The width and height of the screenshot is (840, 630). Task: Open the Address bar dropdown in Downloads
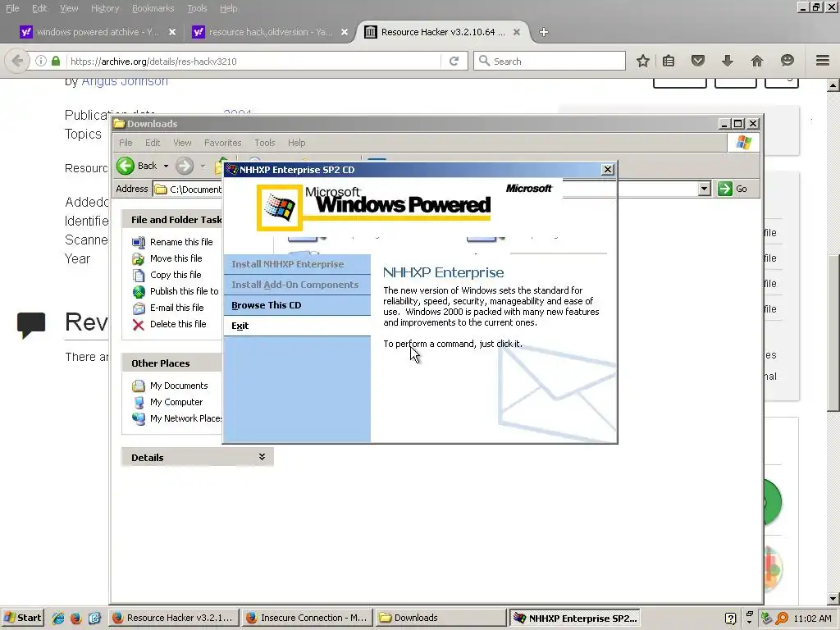pyautogui.click(x=705, y=189)
